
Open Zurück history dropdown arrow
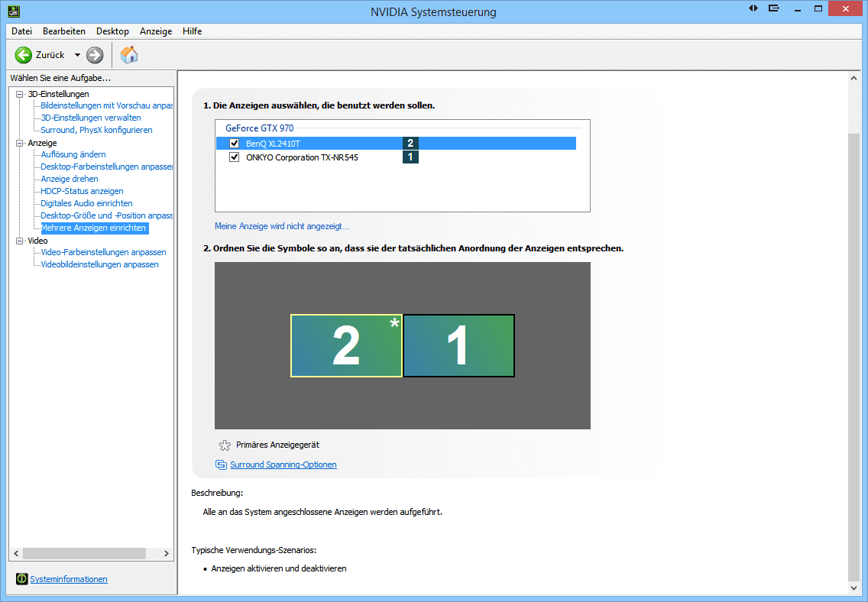pos(77,55)
